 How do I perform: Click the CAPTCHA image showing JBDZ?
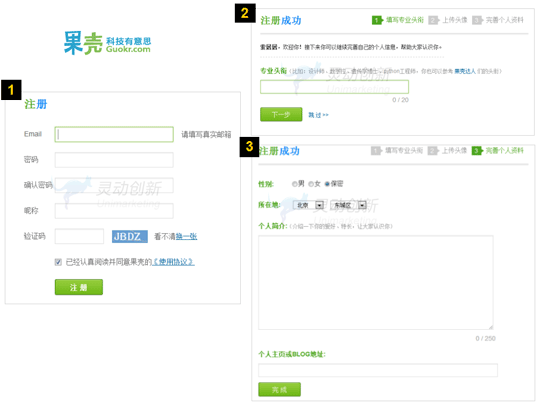pos(130,237)
